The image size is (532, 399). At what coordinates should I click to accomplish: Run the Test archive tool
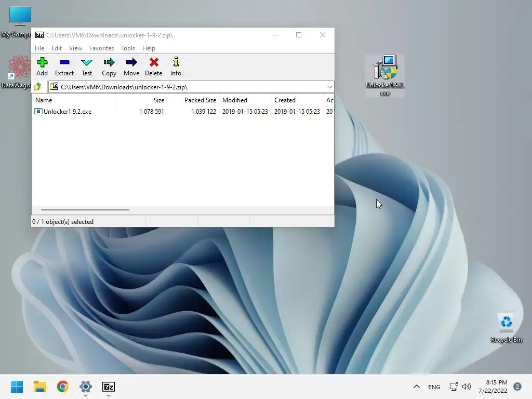click(87, 66)
